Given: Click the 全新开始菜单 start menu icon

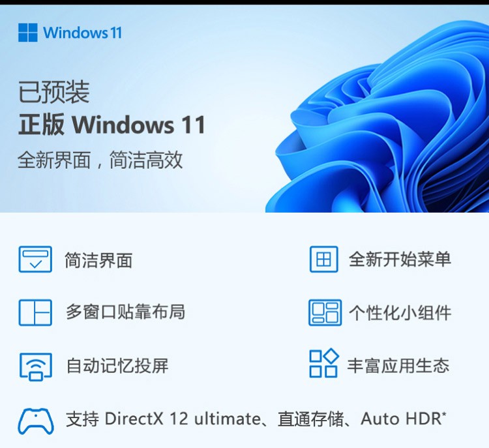Looking at the screenshot, I should tap(323, 260).
